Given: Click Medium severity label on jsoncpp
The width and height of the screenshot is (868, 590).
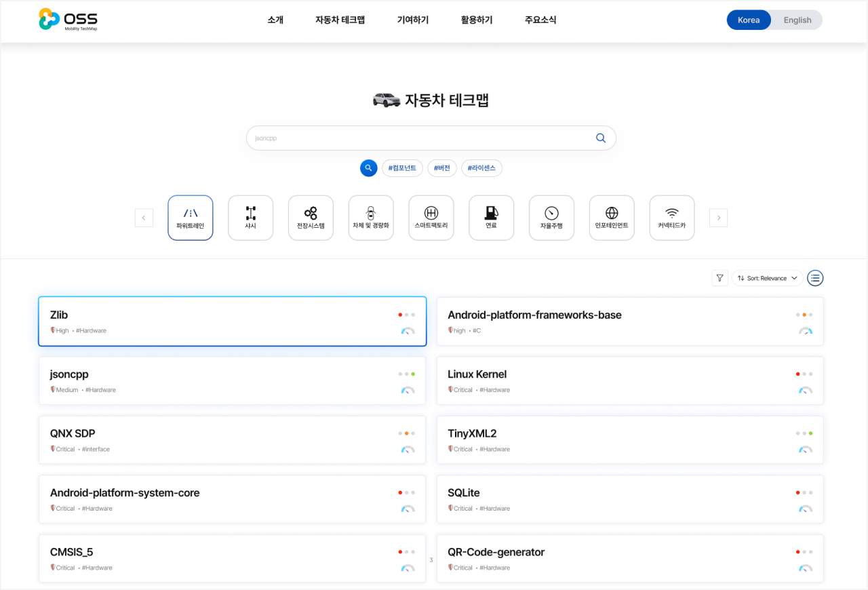Looking at the screenshot, I should [67, 390].
